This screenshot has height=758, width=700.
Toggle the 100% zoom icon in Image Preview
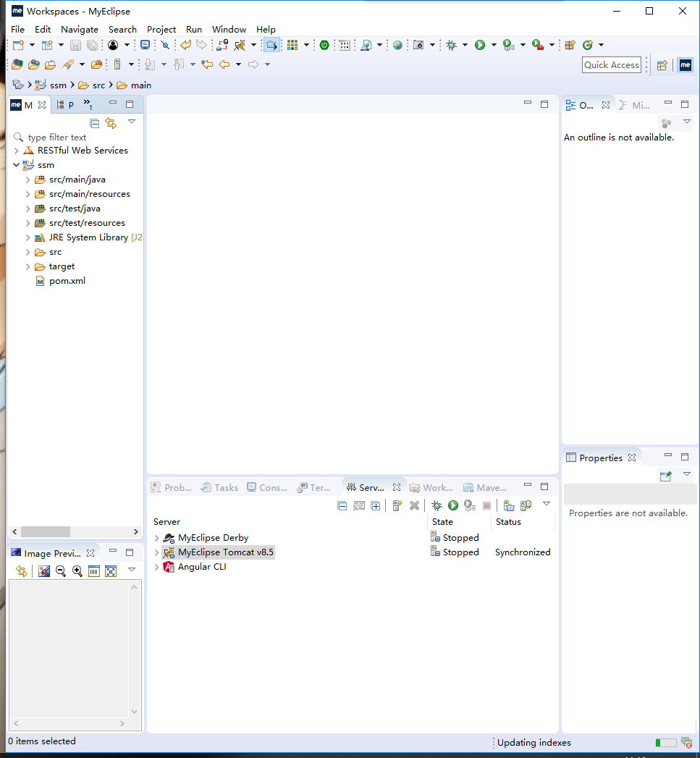point(94,571)
